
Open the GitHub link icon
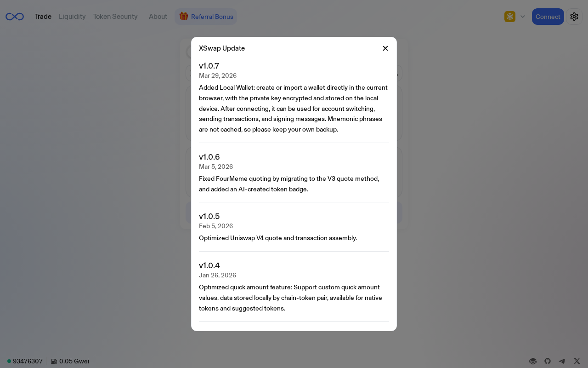[x=548, y=361]
